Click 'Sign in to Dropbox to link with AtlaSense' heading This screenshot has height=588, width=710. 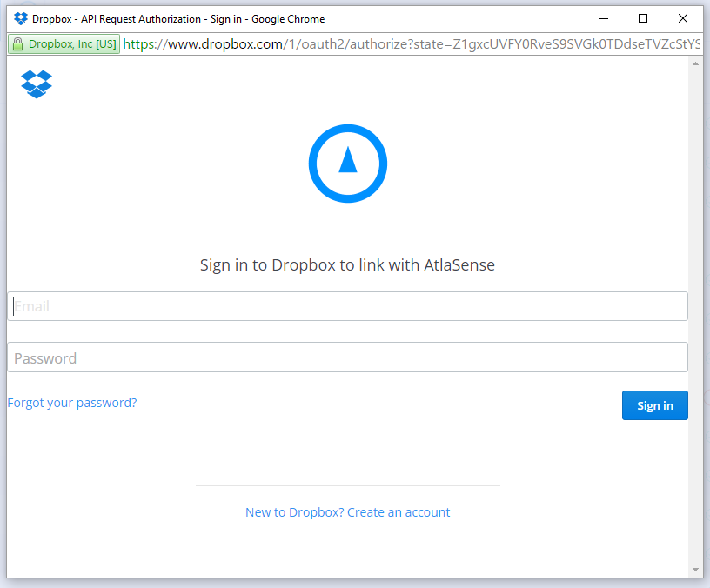pyautogui.click(x=348, y=265)
